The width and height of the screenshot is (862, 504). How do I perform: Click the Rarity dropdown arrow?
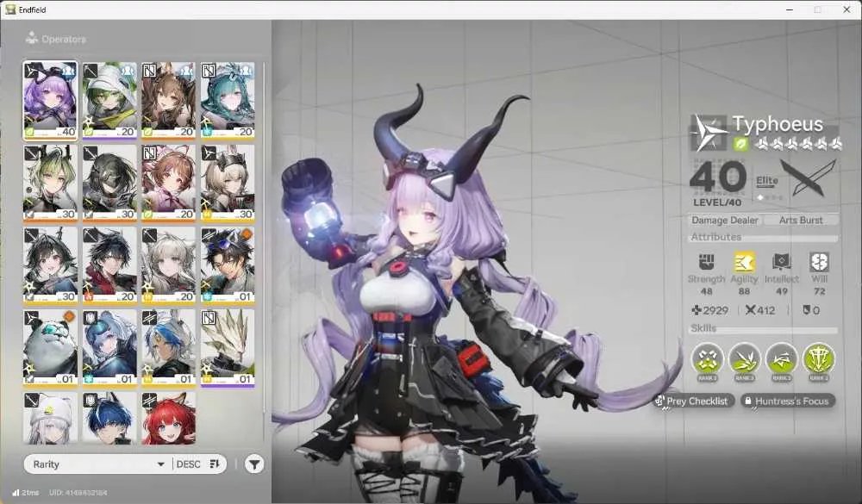coord(160,464)
